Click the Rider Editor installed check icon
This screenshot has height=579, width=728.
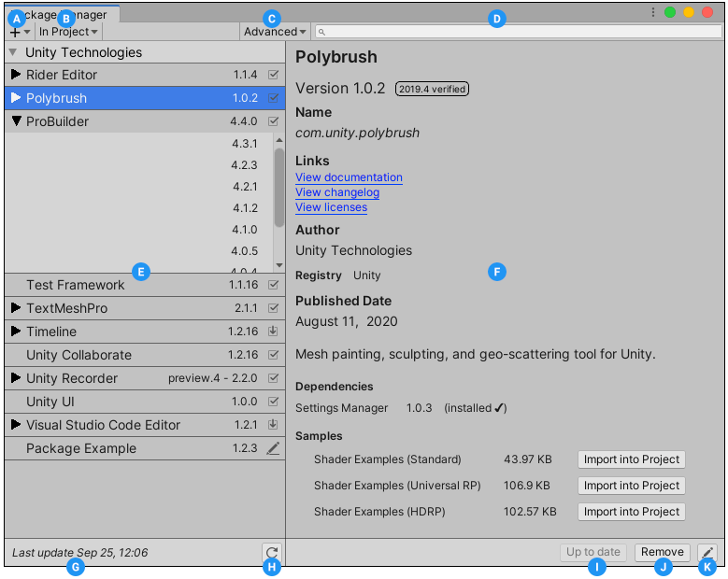click(x=274, y=74)
